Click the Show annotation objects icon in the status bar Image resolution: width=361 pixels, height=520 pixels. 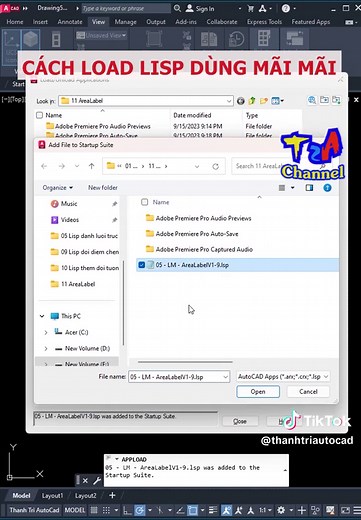click(227, 510)
